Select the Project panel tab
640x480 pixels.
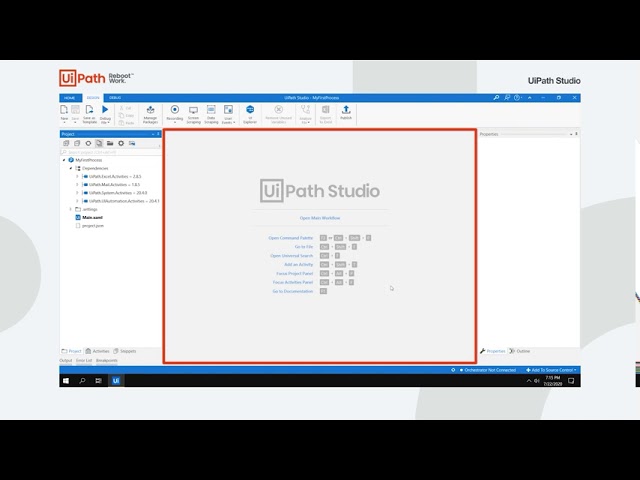pyautogui.click(x=71, y=351)
